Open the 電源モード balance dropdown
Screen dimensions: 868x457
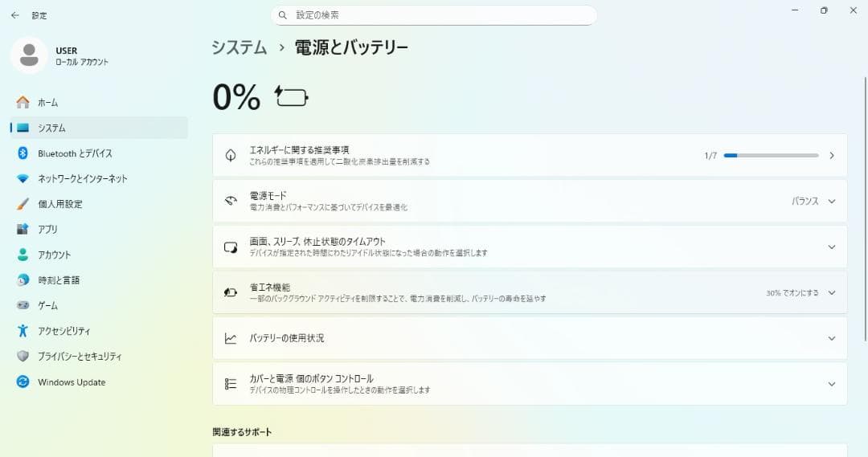click(813, 202)
